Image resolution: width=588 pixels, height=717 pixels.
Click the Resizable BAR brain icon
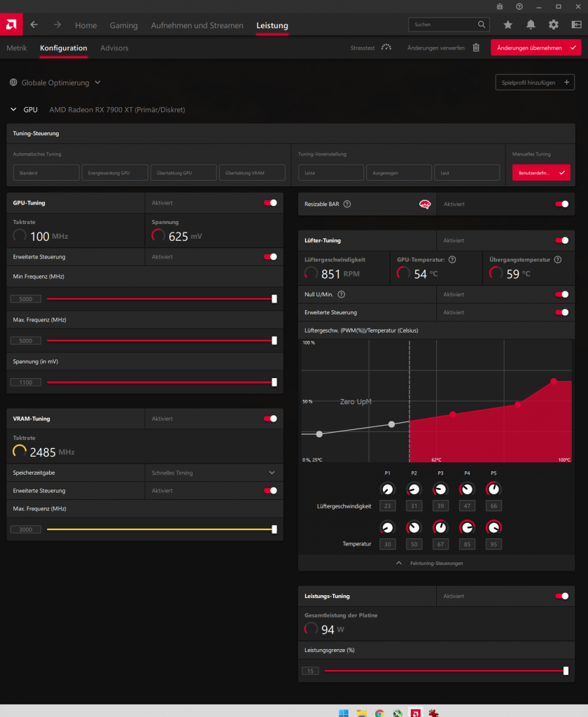pos(425,204)
